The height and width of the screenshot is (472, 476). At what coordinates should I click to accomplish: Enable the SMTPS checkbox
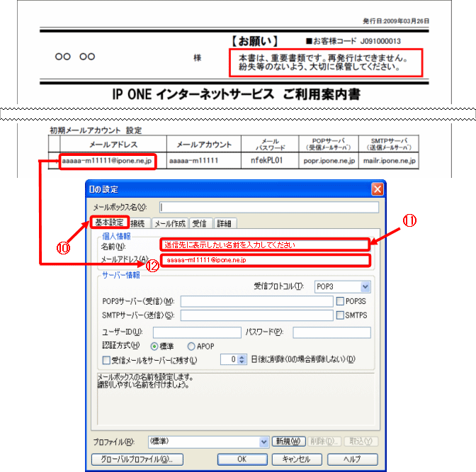pyautogui.click(x=339, y=315)
